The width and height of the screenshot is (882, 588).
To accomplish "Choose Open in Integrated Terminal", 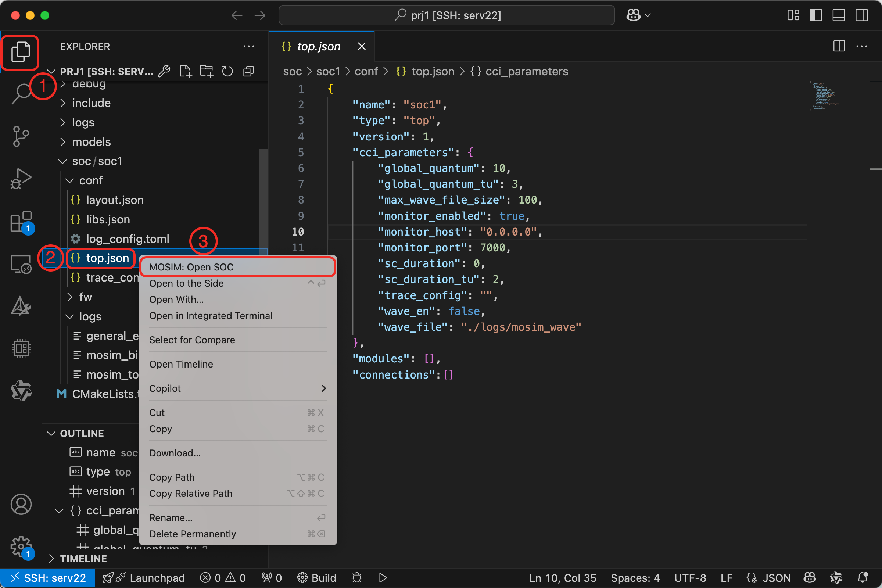I will click(238, 316).
